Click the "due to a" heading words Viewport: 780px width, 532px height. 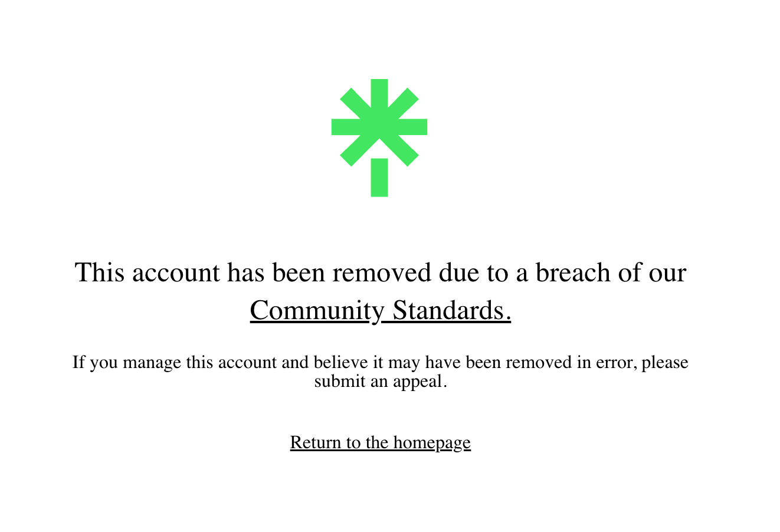tap(483, 273)
